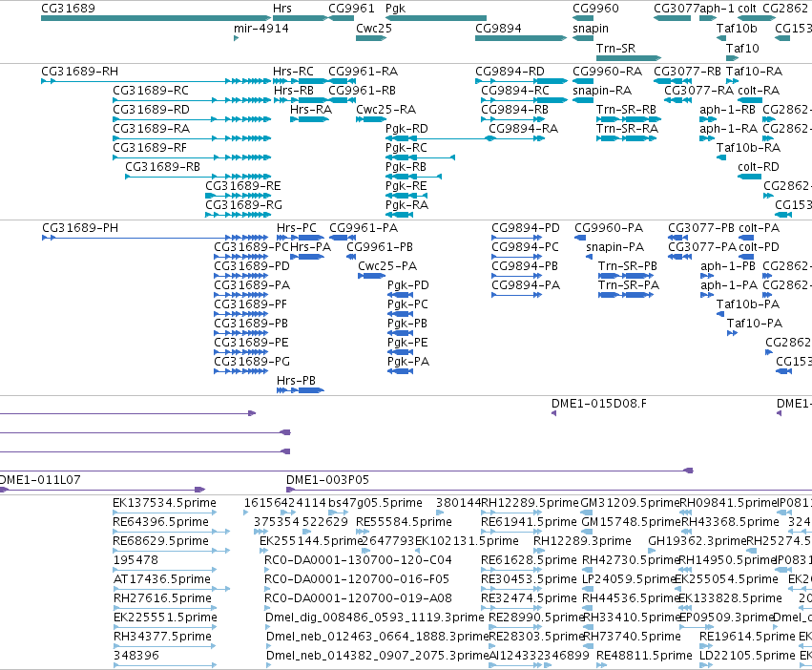
Task: Click the Taf10b-RA transcript
Action: coord(721,157)
